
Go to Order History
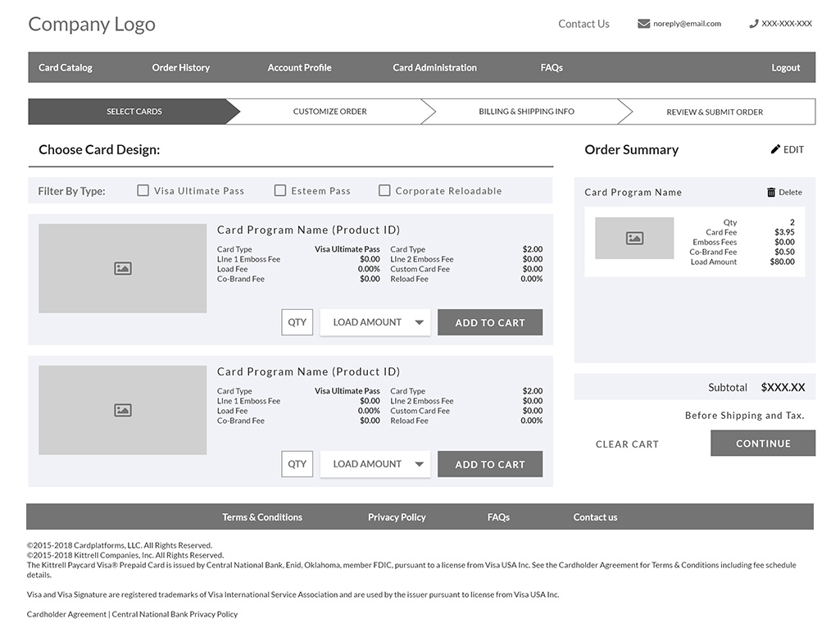(180, 67)
